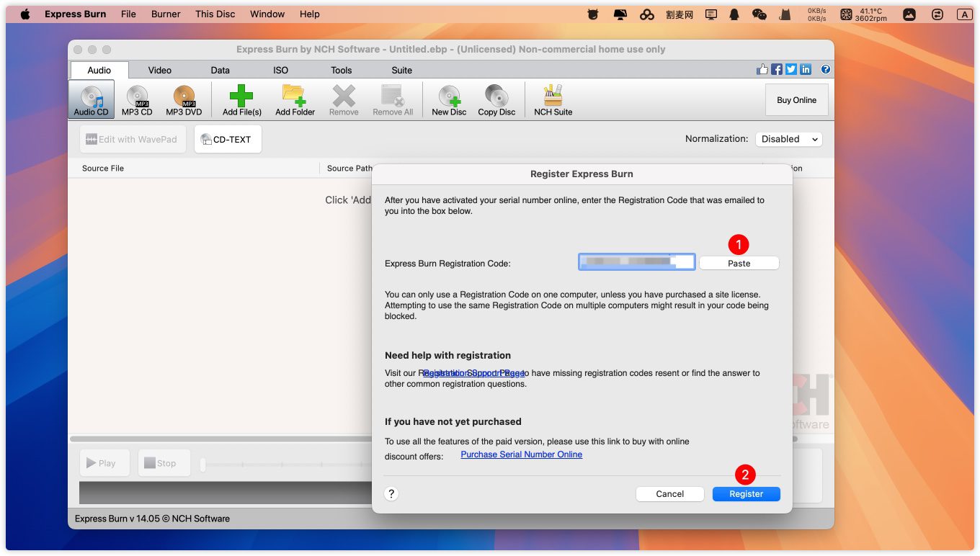Click the Facebook share icon
This screenshot has height=556, width=980.
tap(777, 69)
